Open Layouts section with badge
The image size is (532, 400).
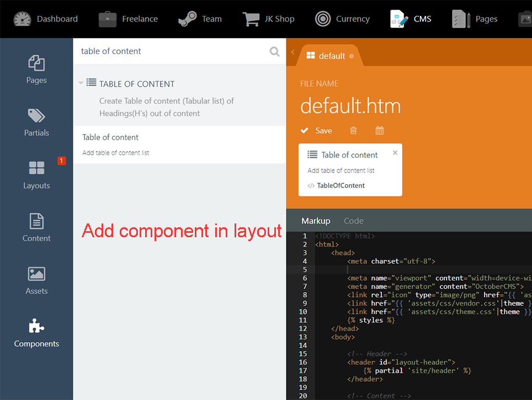[x=36, y=175]
